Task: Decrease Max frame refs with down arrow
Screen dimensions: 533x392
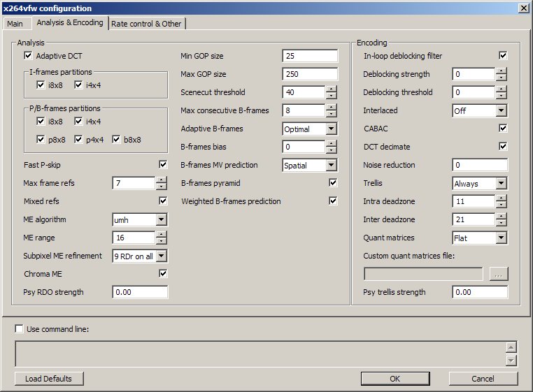Action: [x=162, y=187]
